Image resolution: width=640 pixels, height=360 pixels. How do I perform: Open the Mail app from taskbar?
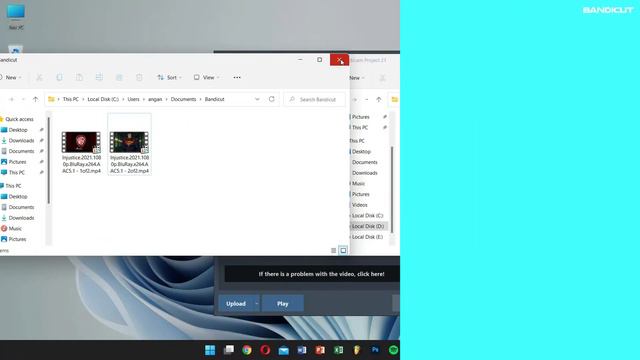pyautogui.click(x=284, y=350)
